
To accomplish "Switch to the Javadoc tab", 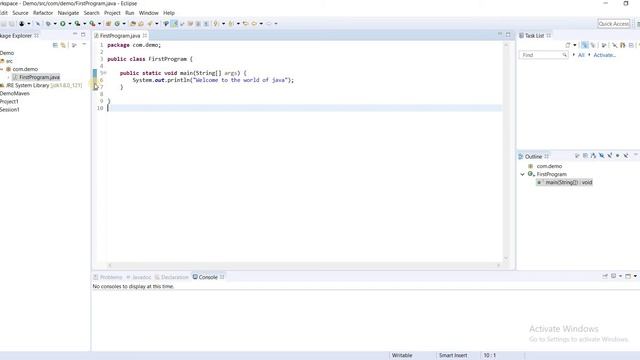I will pos(138,277).
